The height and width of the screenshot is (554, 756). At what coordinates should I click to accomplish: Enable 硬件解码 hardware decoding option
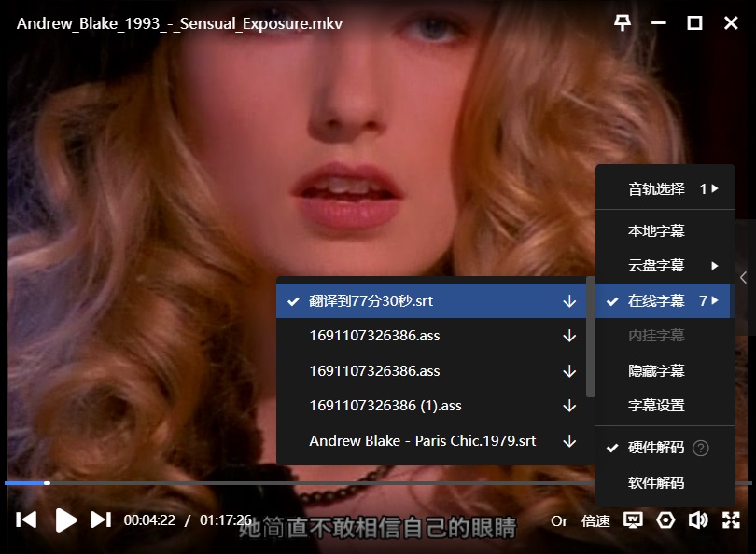656,448
